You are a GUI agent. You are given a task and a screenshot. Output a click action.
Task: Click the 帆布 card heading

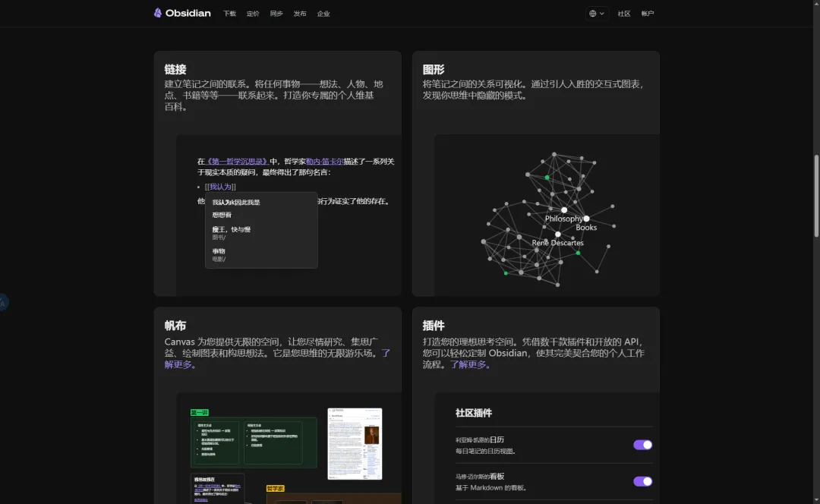pos(175,326)
